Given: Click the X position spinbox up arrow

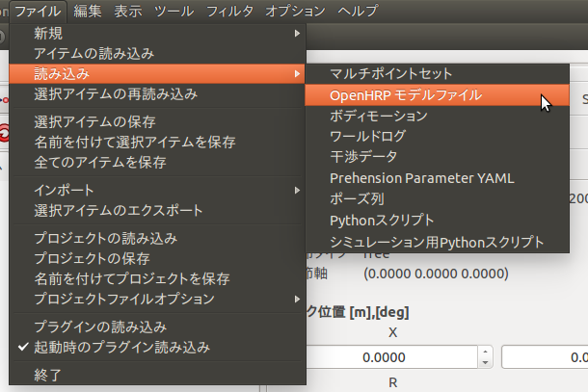Looking at the screenshot, I should (485, 351).
